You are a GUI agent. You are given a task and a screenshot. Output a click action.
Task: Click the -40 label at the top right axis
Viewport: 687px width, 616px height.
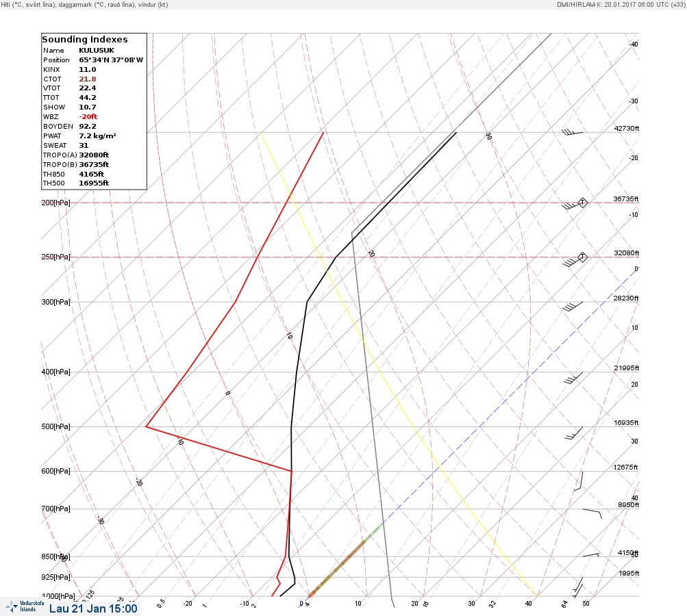click(634, 44)
